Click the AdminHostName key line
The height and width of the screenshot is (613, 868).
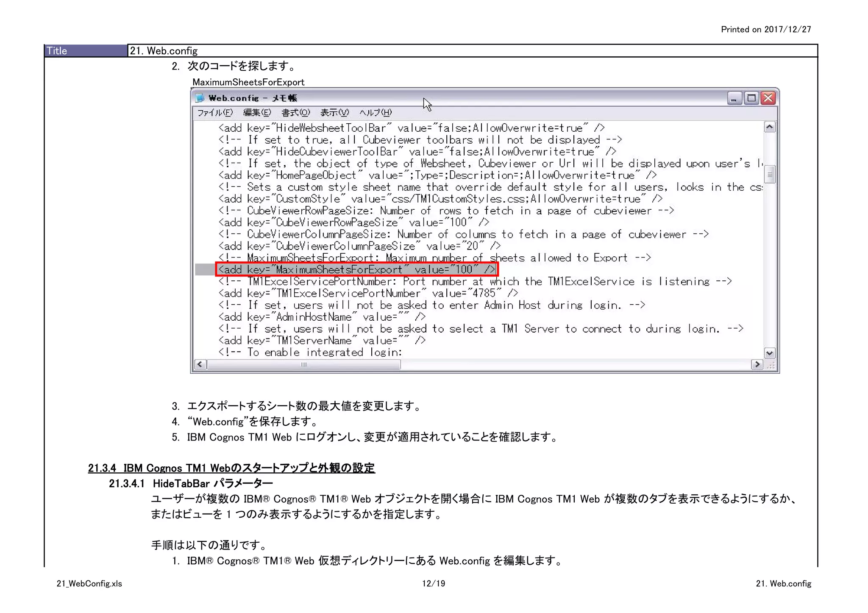click(322, 317)
